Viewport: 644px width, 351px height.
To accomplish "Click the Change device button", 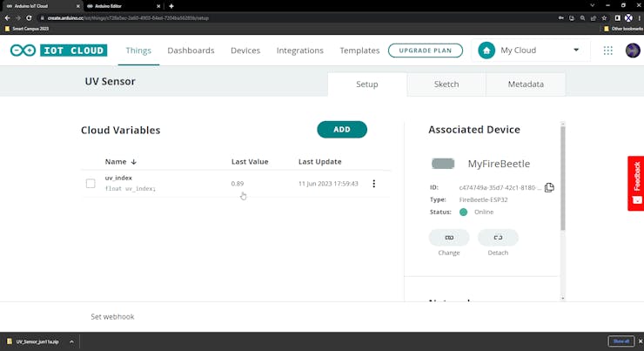I will [x=449, y=238].
